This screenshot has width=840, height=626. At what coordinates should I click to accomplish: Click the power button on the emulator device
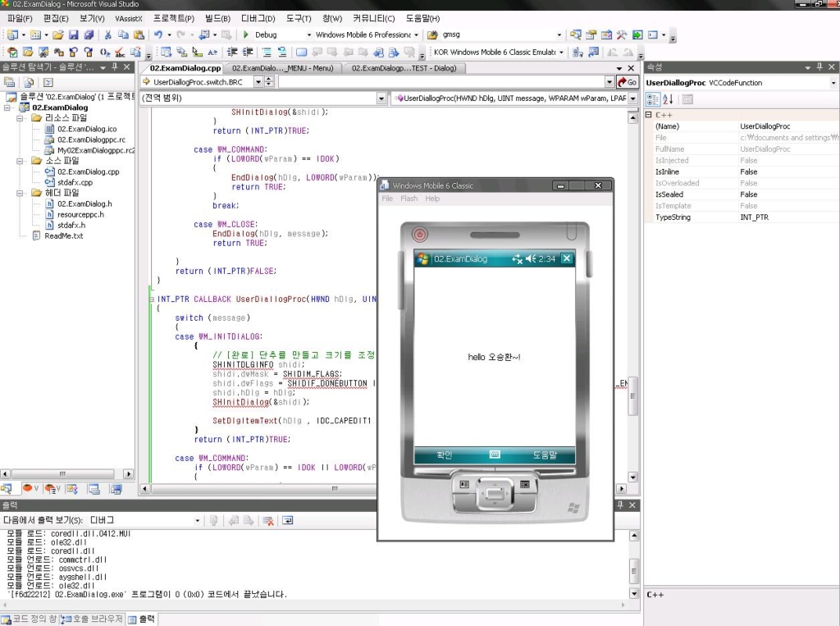[419, 234]
